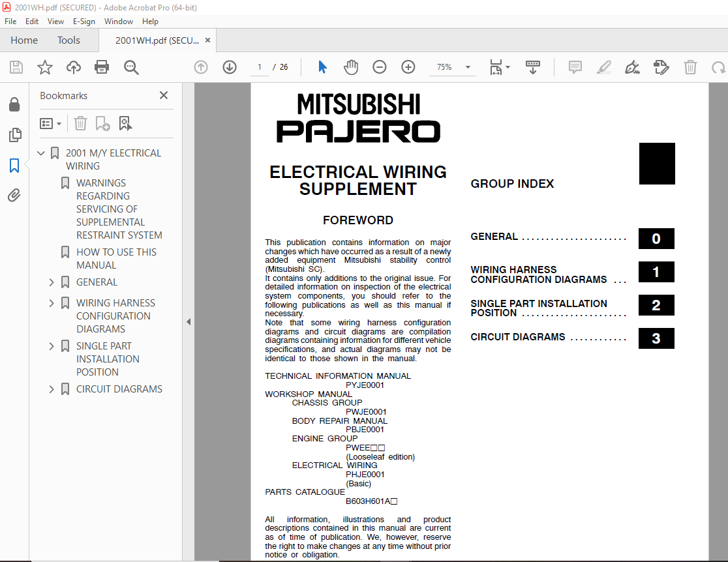The height and width of the screenshot is (562, 728).
Task: Activate the Hand pan tool
Action: coord(351,67)
